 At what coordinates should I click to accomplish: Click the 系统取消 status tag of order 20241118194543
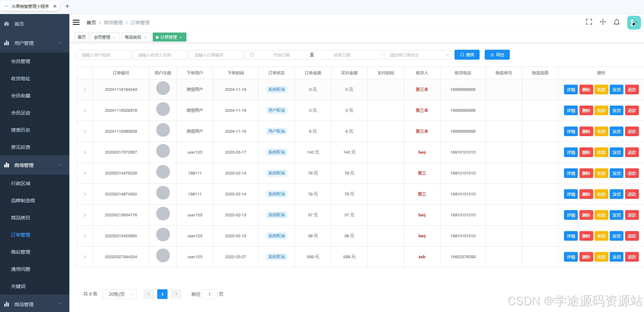[x=277, y=89]
